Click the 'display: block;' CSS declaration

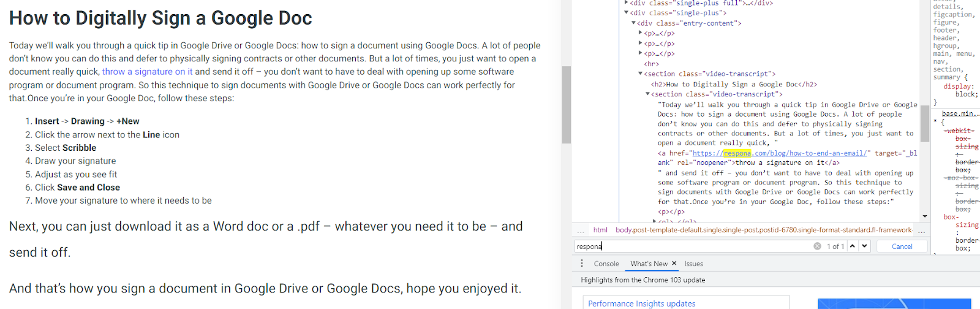pyautogui.click(x=961, y=91)
